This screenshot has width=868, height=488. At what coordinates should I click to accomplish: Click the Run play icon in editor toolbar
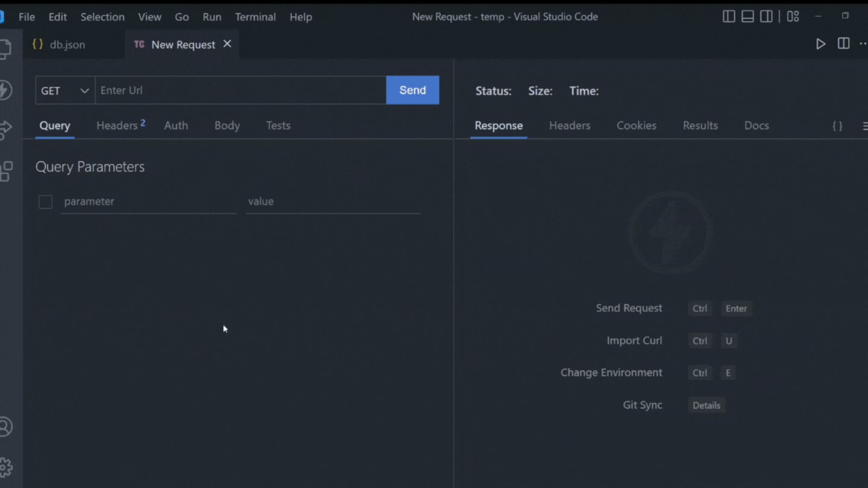tap(820, 43)
